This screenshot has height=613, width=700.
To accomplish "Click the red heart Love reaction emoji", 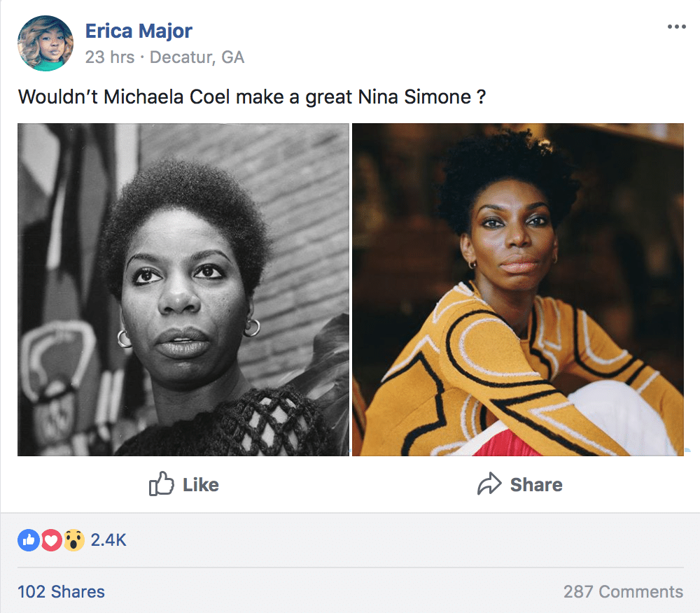I will coord(50,540).
